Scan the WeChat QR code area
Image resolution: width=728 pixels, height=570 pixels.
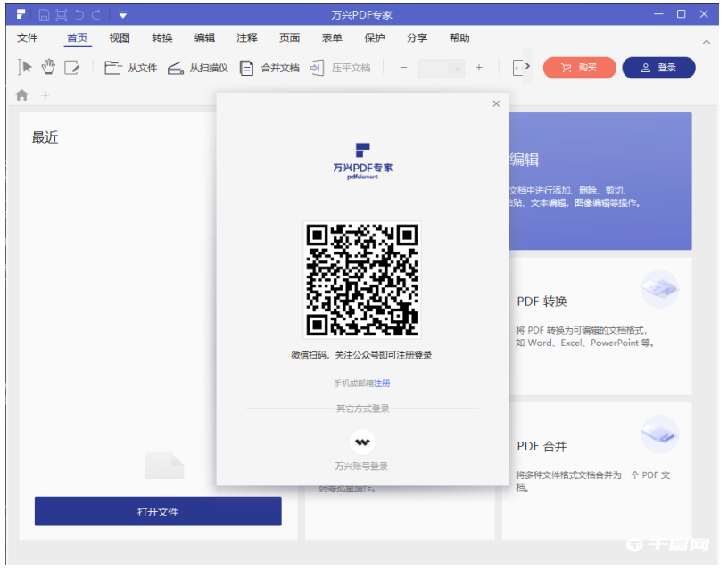point(360,280)
